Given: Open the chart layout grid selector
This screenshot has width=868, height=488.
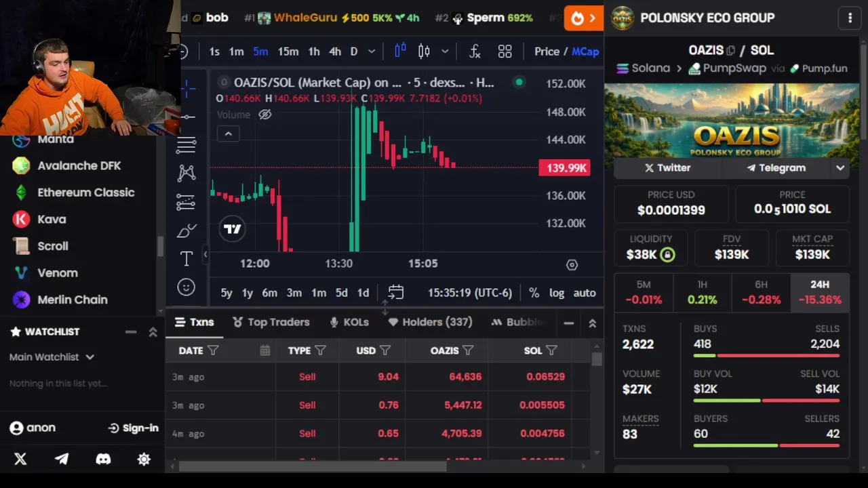Looking at the screenshot, I should [x=505, y=52].
